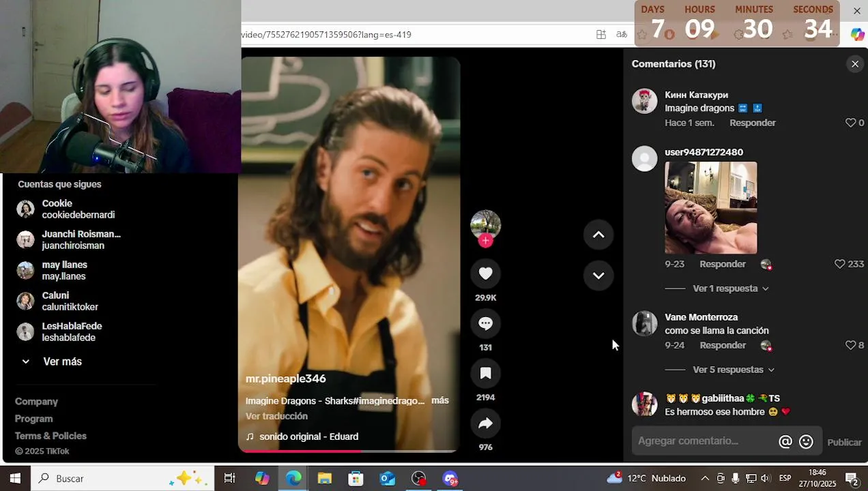Open File Explorer from taskbar
This screenshot has height=491, width=868.
[325, 479]
